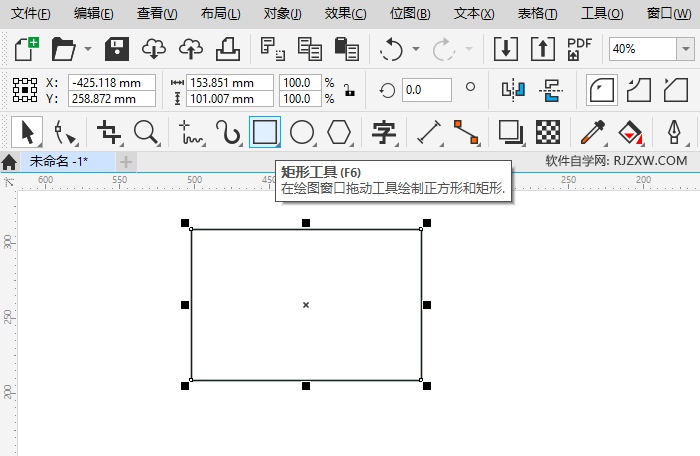Expand the Open folder dropdown arrow
This screenshot has width=700, height=456.
pyautogui.click(x=88, y=49)
